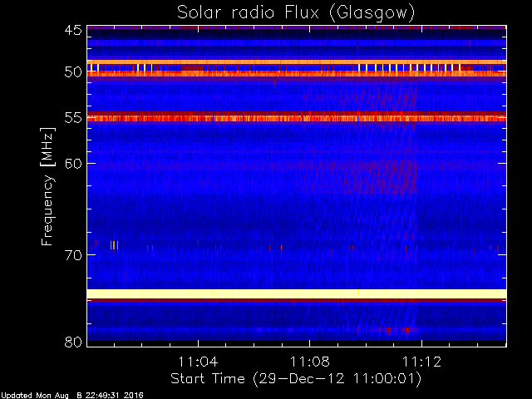Click the '55' frequency tick label
Screen dimensions: 532x399
click(x=73, y=118)
